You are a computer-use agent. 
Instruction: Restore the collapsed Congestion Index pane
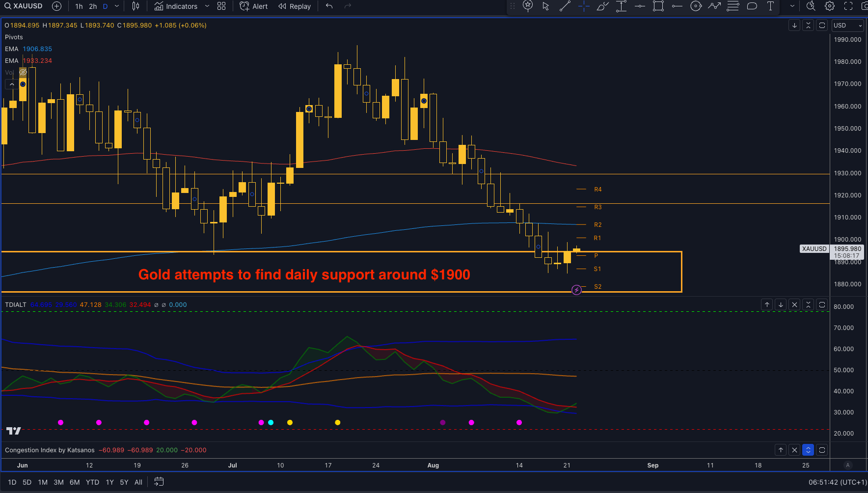[x=808, y=450]
